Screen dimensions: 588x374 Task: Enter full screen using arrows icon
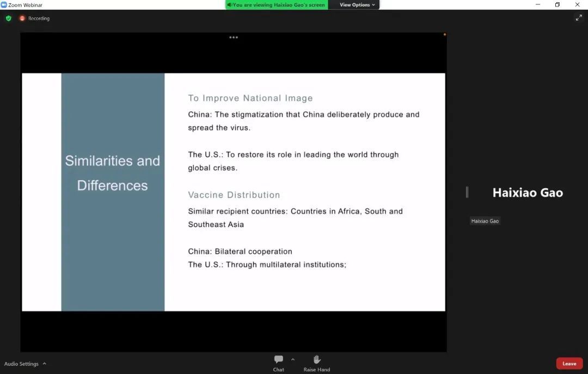[x=579, y=17]
